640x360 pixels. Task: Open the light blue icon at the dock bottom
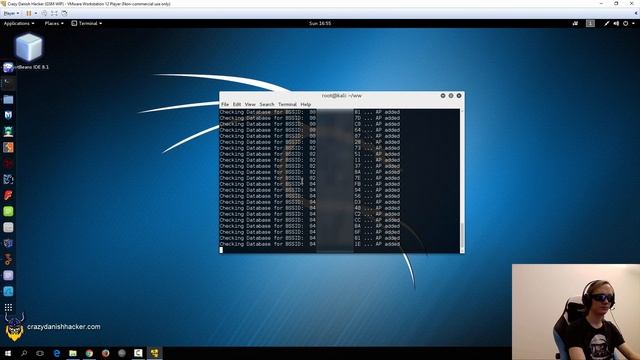[8, 291]
